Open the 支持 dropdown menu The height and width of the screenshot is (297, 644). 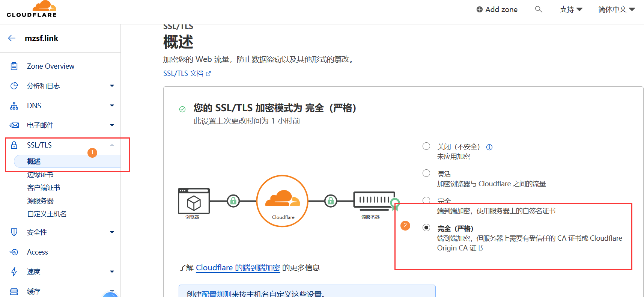coord(571,9)
